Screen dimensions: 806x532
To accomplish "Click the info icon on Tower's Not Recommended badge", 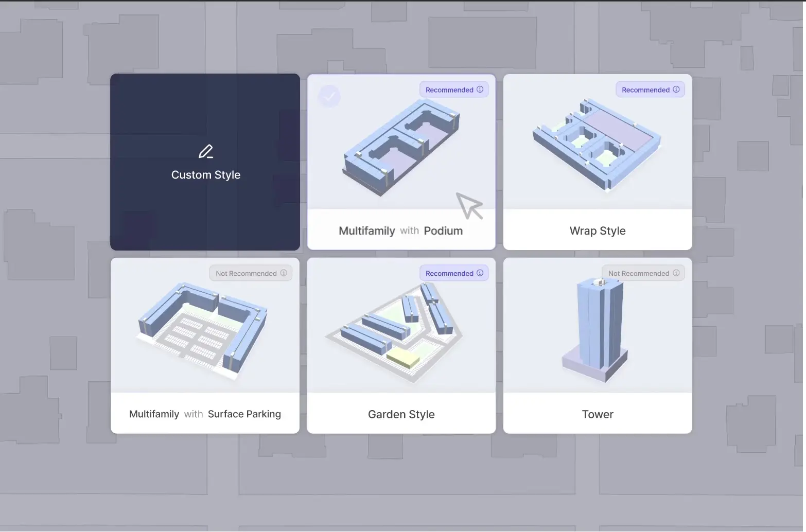I will coord(676,273).
